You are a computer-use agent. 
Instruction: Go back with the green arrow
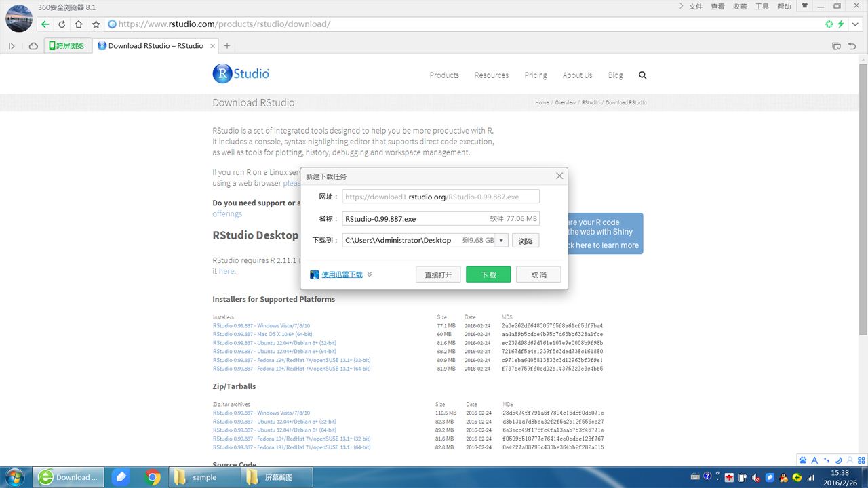tap(45, 24)
